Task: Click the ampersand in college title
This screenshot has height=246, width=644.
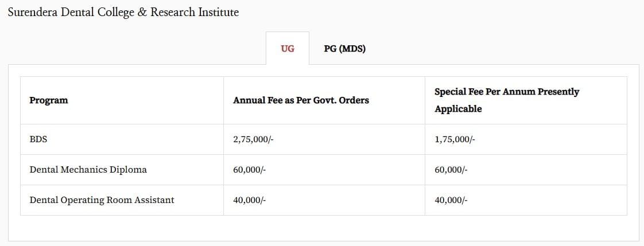Action: tap(142, 12)
